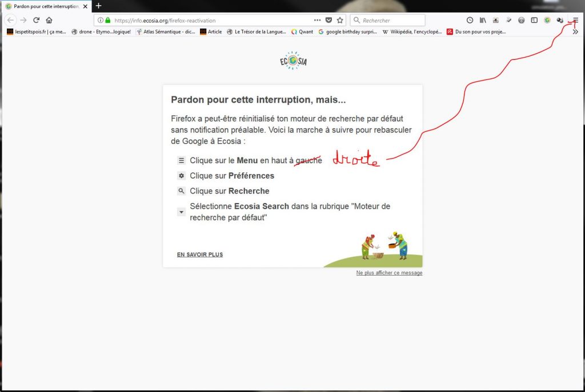Follow the EN SAVOIR PLUS link
Image resolution: width=585 pixels, height=392 pixels.
pos(200,254)
